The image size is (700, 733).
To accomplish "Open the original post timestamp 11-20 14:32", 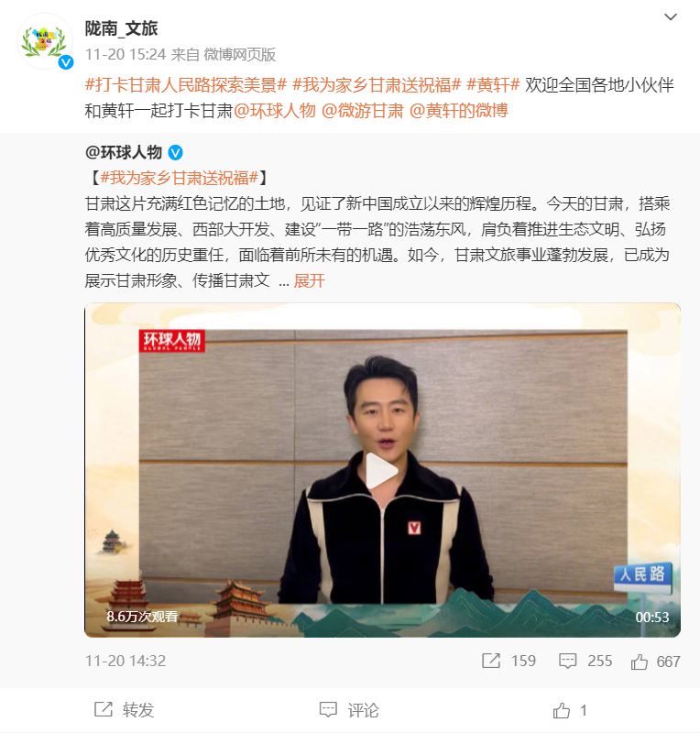I will [126, 661].
